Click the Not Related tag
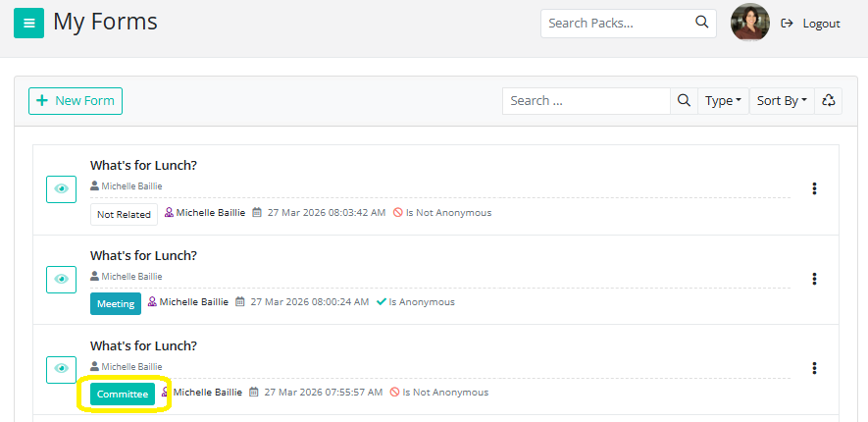The image size is (868, 422). tap(124, 214)
